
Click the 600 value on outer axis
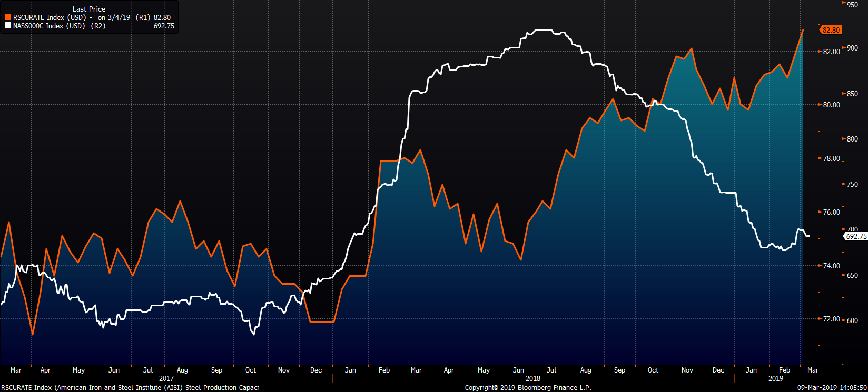852,320
